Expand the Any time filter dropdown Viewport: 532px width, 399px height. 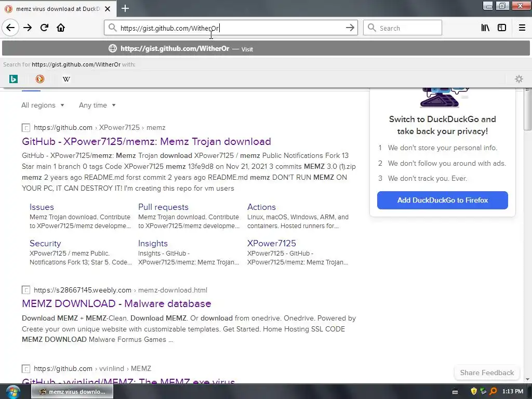click(x=97, y=105)
